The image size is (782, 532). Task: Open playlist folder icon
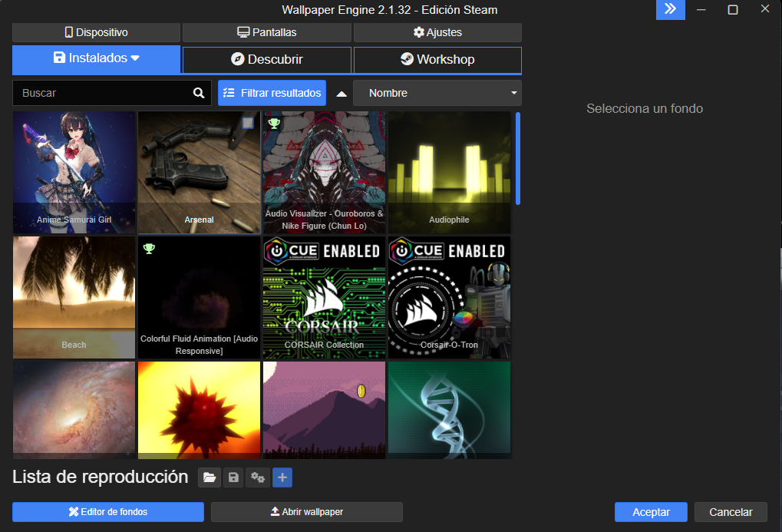210,477
